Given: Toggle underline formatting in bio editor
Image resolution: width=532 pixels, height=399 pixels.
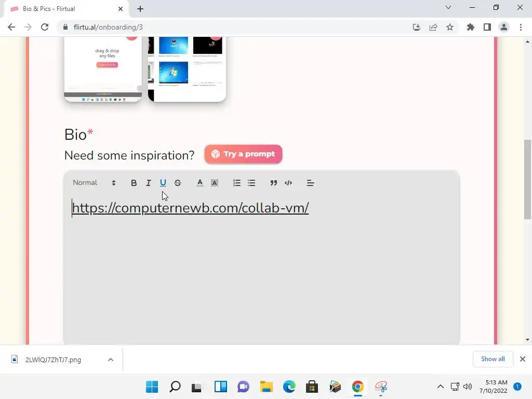Looking at the screenshot, I should (x=163, y=183).
